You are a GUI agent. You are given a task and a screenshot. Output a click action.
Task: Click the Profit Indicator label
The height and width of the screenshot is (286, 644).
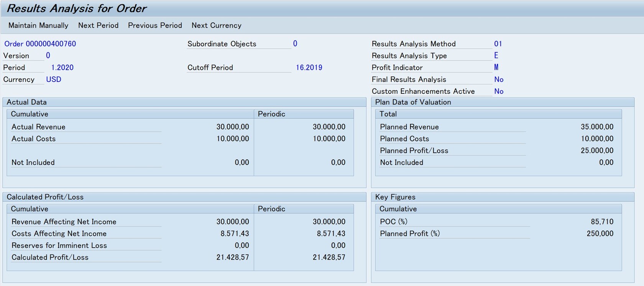tap(397, 67)
